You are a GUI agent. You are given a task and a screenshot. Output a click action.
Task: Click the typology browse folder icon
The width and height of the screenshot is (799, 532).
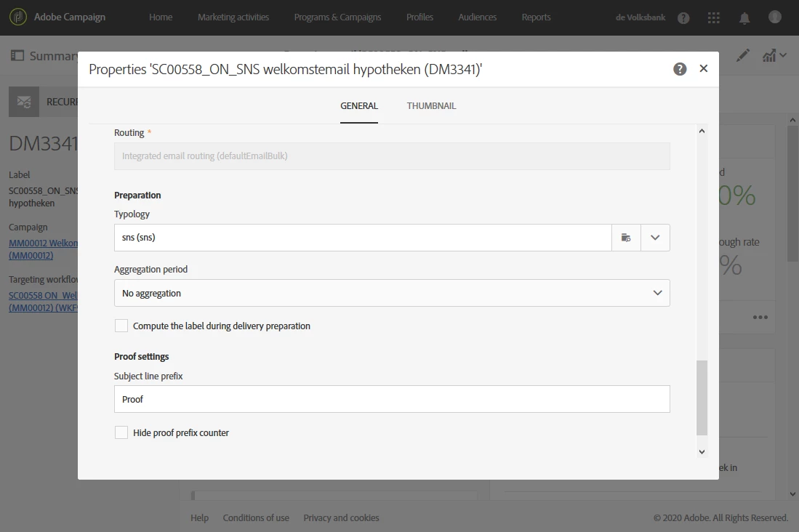pyautogui.click(x=626, y=238)
